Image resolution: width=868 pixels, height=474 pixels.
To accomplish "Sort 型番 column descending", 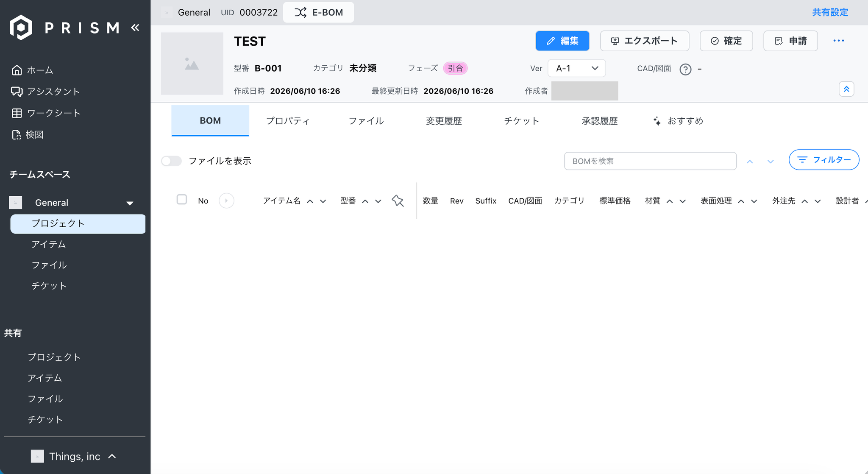I will (x=378, y=201).
